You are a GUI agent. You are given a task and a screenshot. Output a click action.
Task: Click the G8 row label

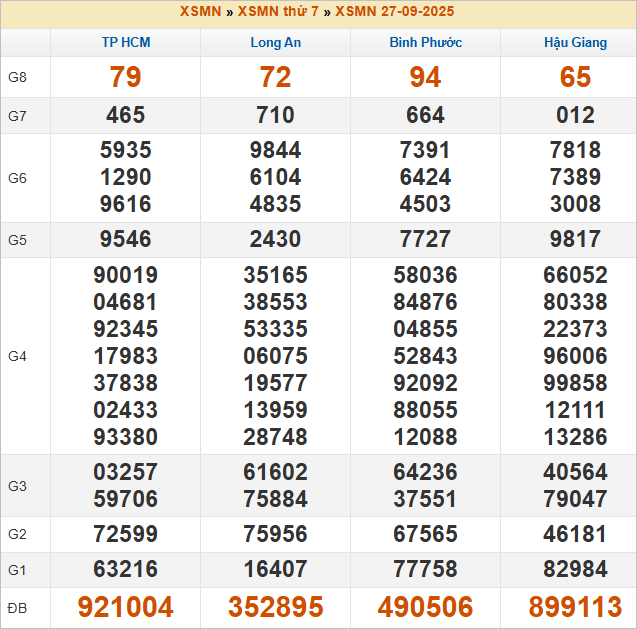coord(17,77)
